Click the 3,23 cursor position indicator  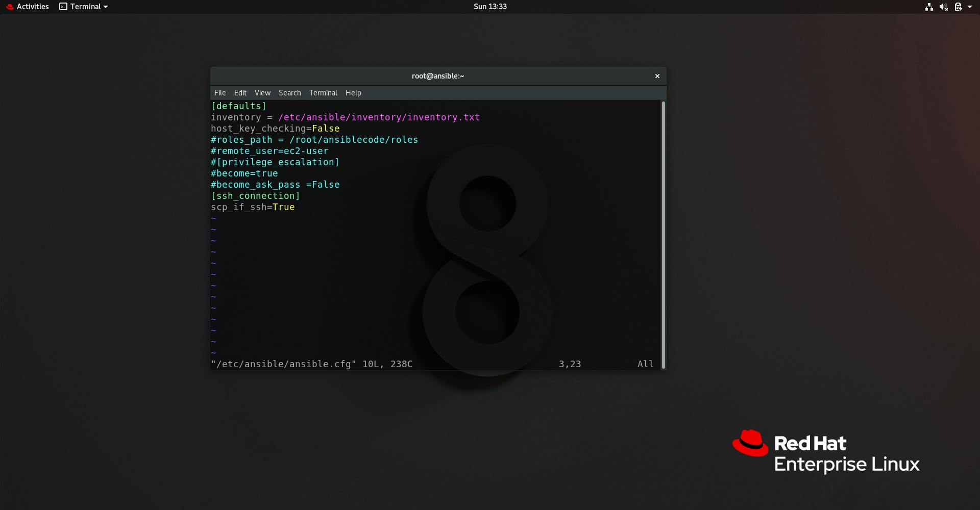point(570,364)
